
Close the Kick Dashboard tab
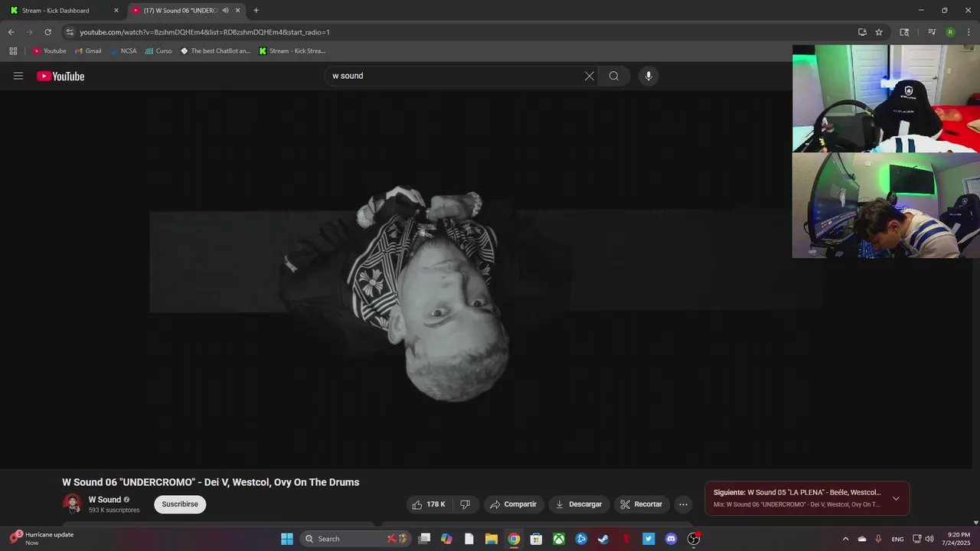(116, 11)
